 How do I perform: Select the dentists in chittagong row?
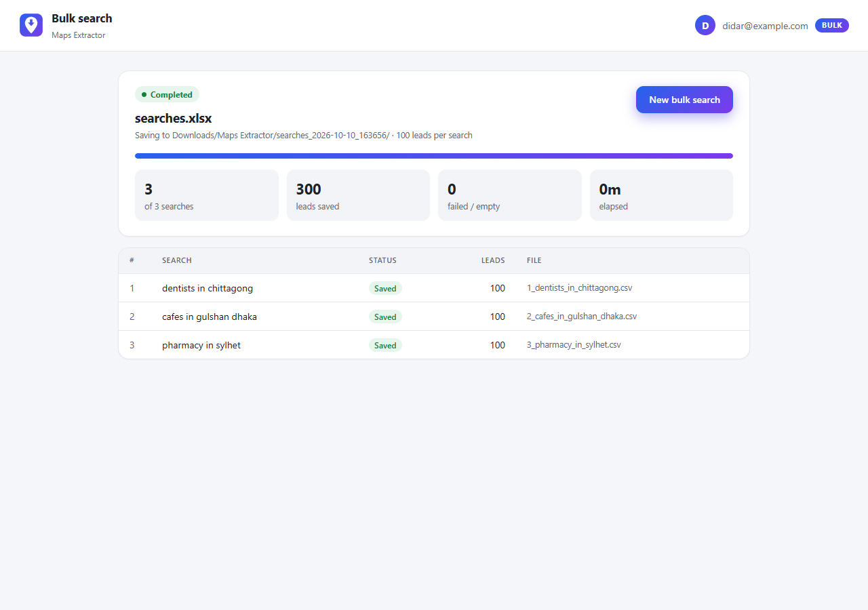tap(434, 288)
